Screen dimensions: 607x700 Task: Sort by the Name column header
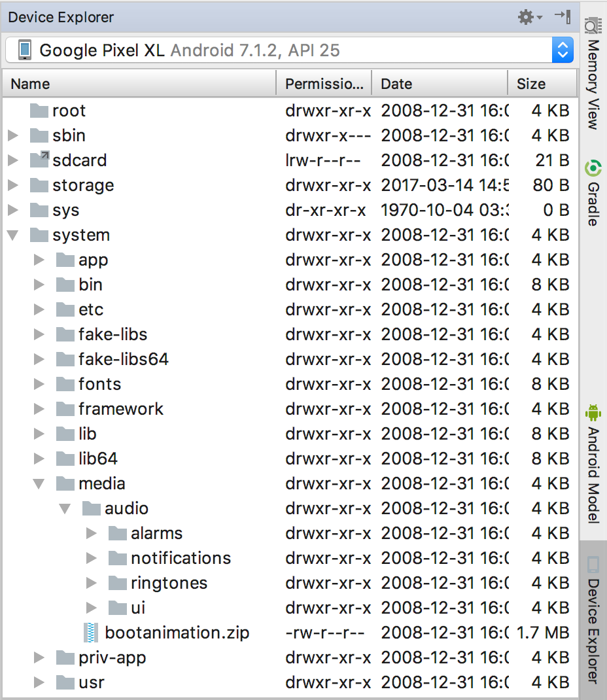click(x=30, y=84)
